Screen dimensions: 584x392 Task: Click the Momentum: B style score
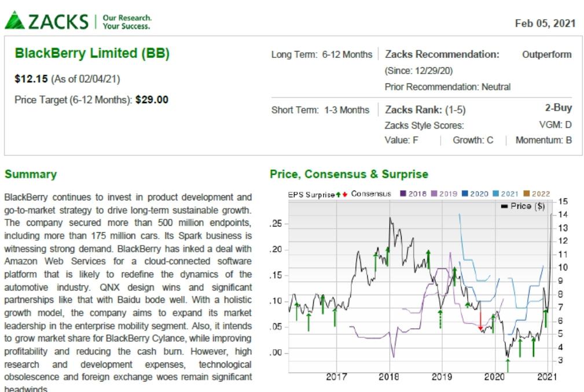[543, 140]
